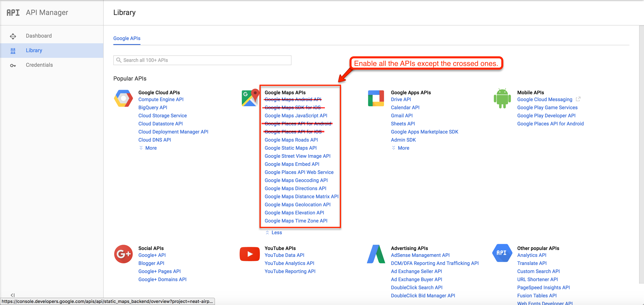
Task: Open Cloud DNS API link
Action: (155, 140)
